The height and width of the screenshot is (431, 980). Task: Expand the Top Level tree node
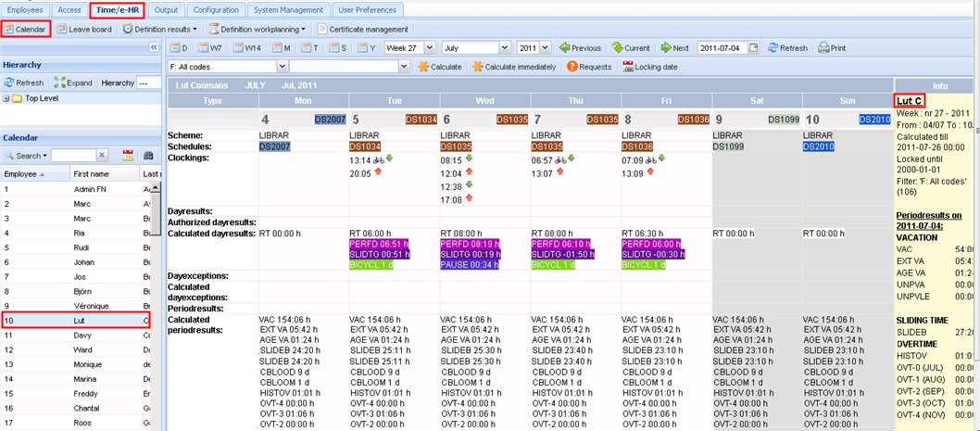[7, 98]
